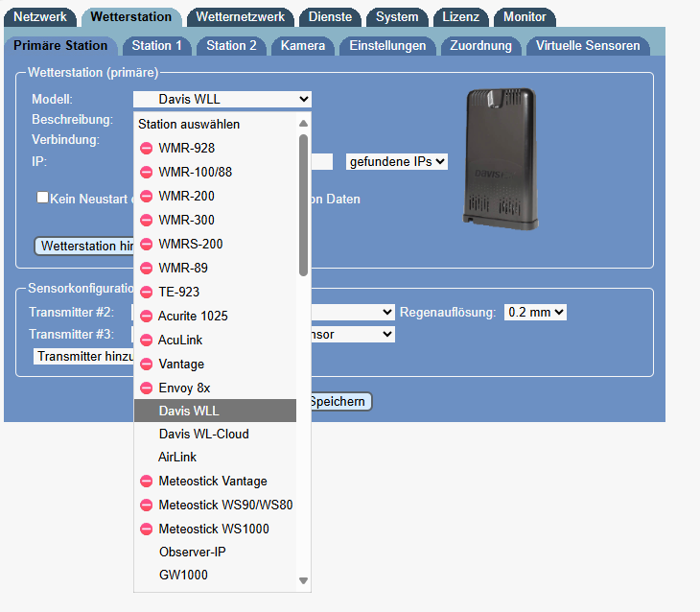Screen dimensions: 700x612
Task: Open the Dienste tab
Action: click(331, 17)
